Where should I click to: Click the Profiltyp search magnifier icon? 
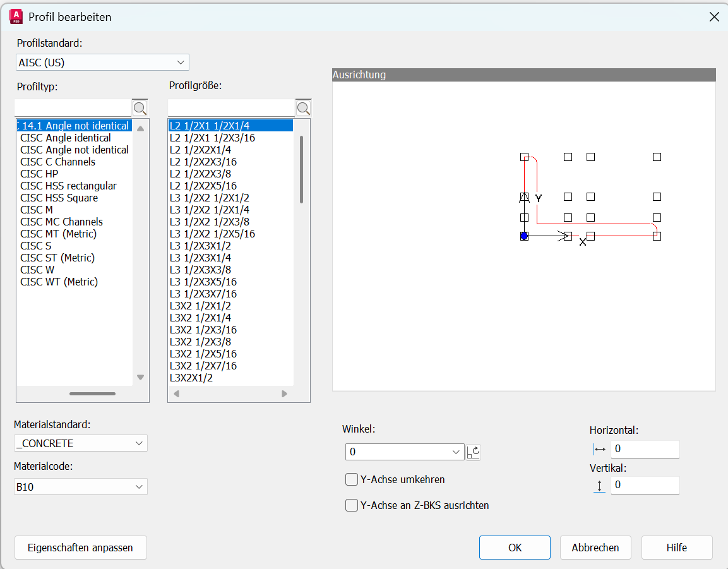coord(140,108)
